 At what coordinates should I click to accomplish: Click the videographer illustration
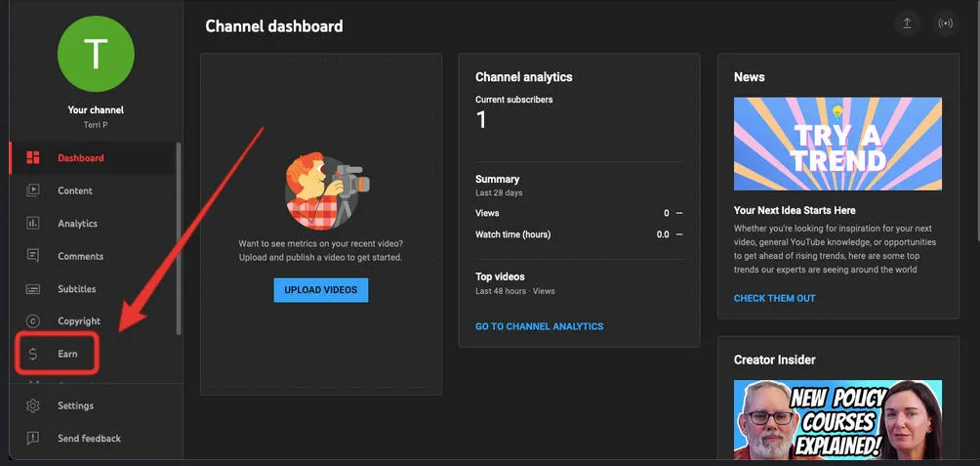pyautogui.click(x=327, y=191)
